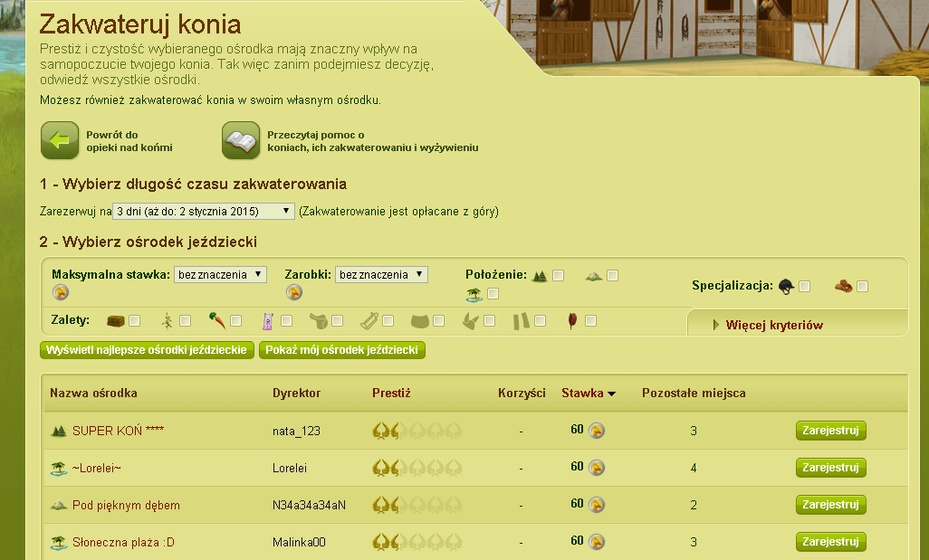Click carrot icon in Zalety

pos(217,321)
